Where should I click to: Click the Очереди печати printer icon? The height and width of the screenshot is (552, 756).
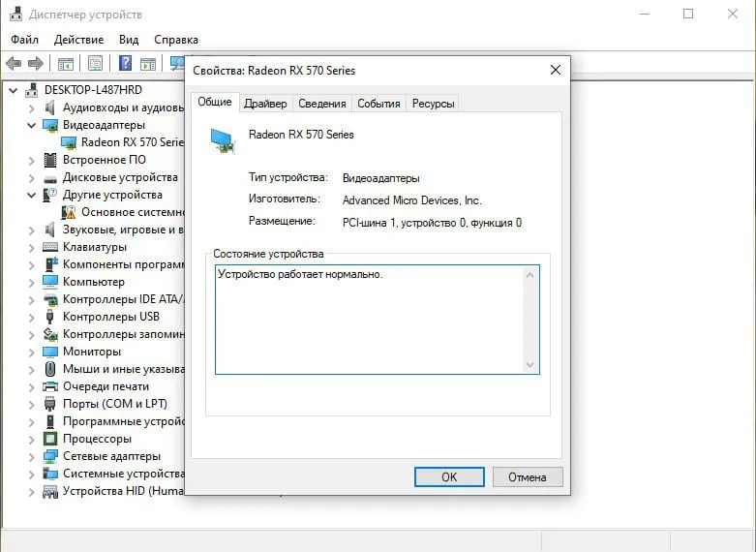[50, 386]
